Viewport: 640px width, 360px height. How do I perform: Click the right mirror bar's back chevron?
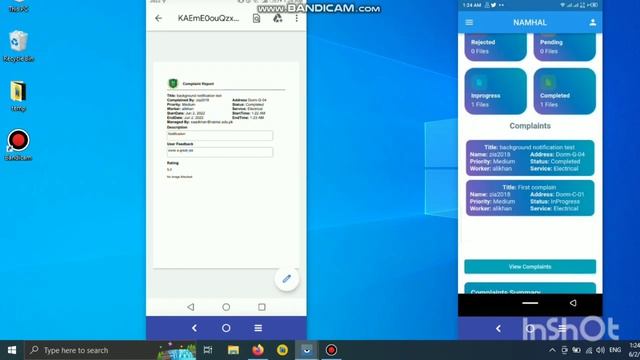click(x=498, y=329)
